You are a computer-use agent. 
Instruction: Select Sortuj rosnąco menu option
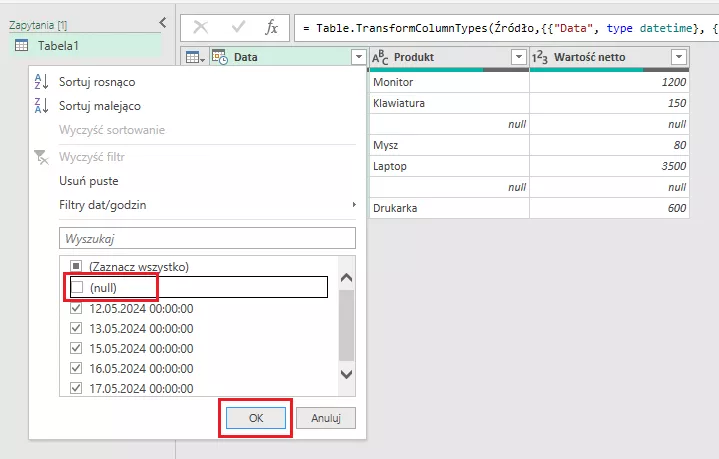pos(97,81)
